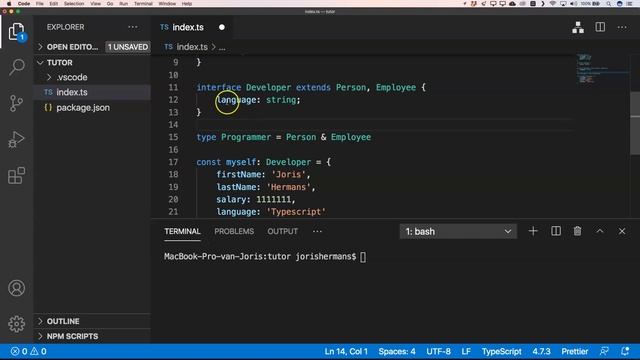Click salary value 1111111
The height and width of the screenshot is (360, 640).
273,200
